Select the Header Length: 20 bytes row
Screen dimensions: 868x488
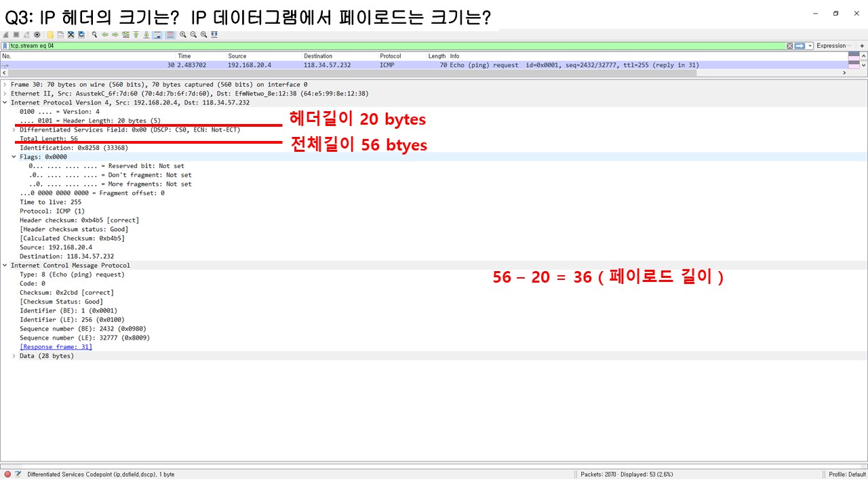90,121
